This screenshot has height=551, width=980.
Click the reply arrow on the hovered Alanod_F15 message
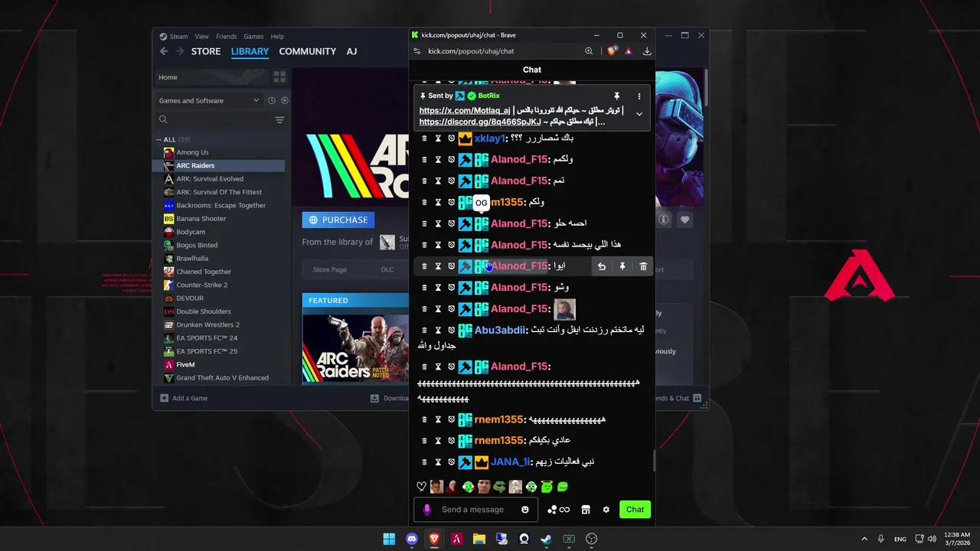click(602, 266)
